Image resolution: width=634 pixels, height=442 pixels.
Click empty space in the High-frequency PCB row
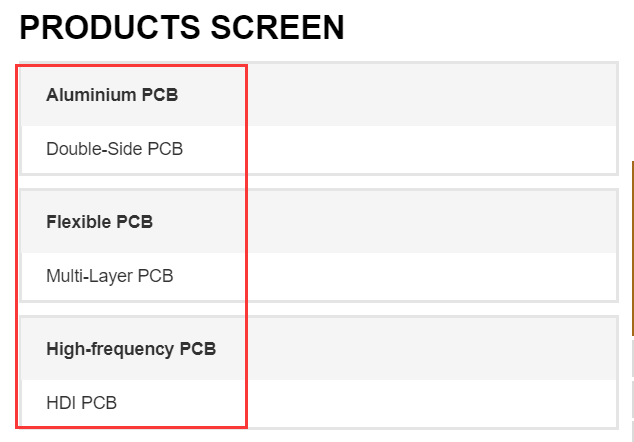point(430,349)
